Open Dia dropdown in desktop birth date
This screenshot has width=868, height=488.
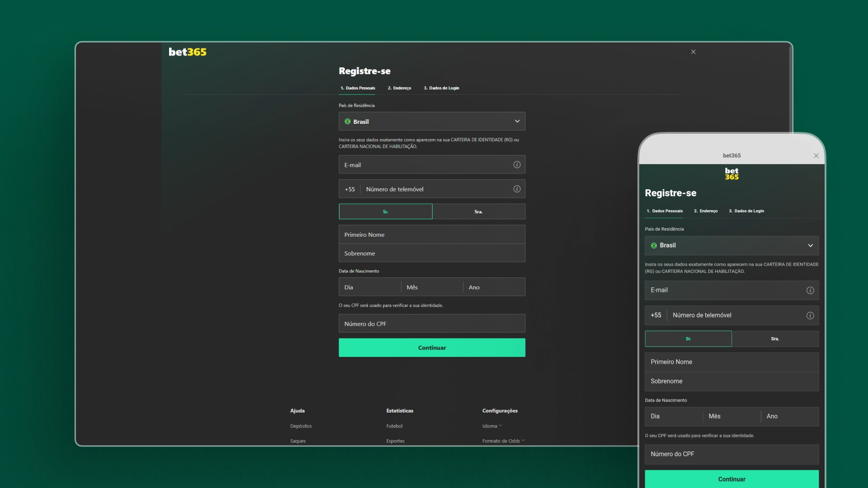pyautogui.click(x=370, y=287)
